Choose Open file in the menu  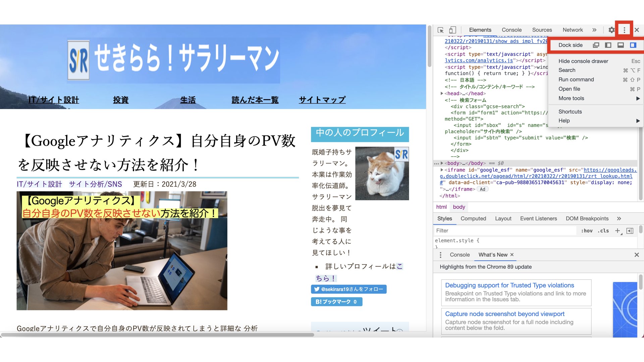pyautogui.click(x=596, y=89)
